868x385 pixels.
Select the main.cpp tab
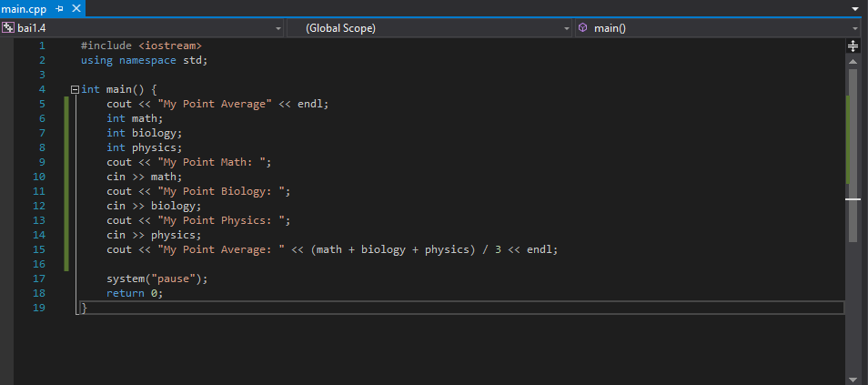click(24, 9)
